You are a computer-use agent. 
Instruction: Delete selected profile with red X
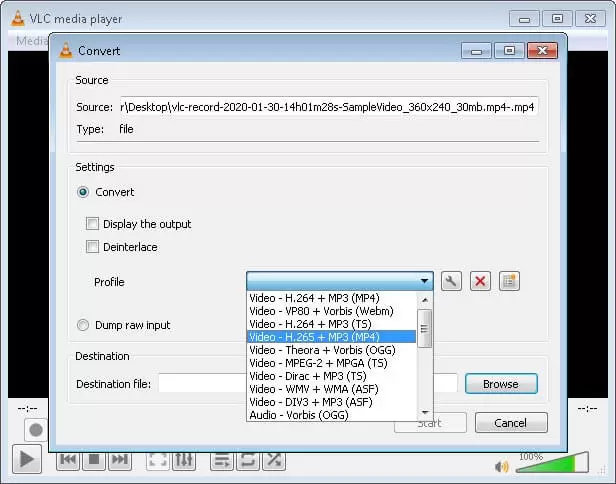480,281
